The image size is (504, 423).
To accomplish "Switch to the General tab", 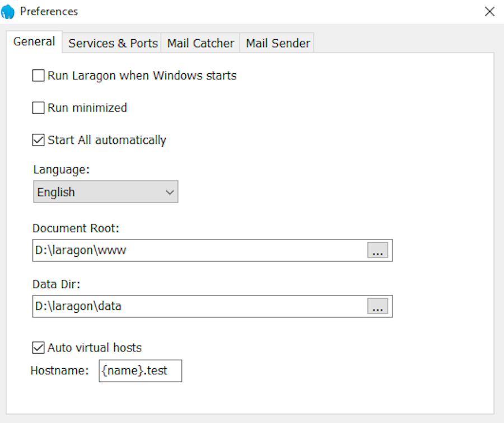I will pos(34,42).
